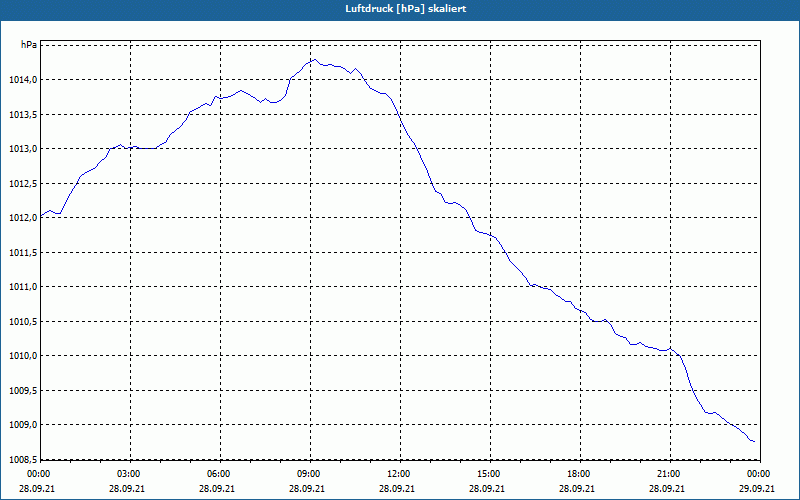800x500 pixels.
Task: Click the 28.09.21 date under first 00:00
Action: 37,488
